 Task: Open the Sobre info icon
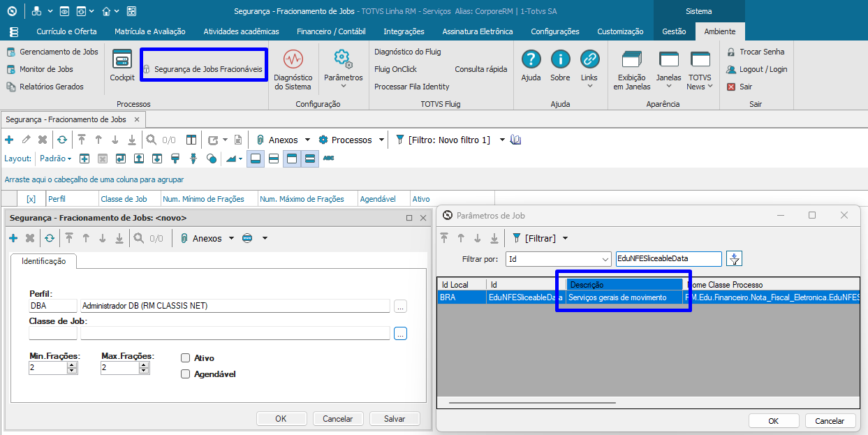tap(560, 59)
